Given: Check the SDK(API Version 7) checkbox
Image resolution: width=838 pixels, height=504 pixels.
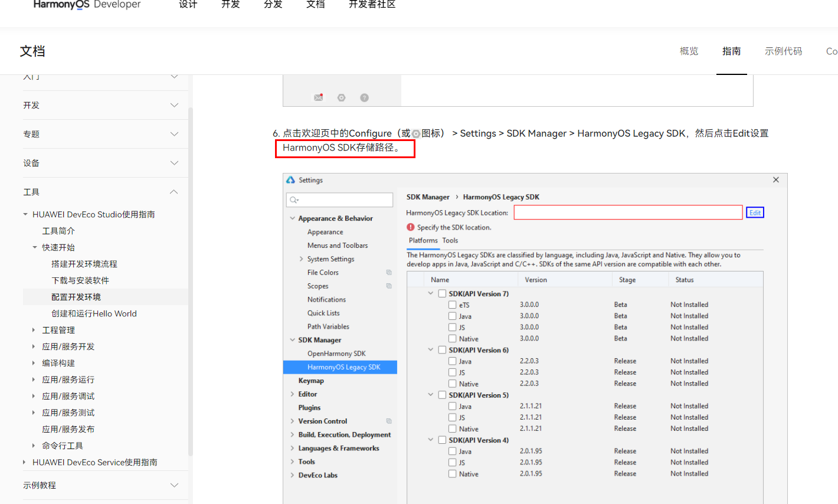Looking at the screenshot, I should tap(442, 294).
